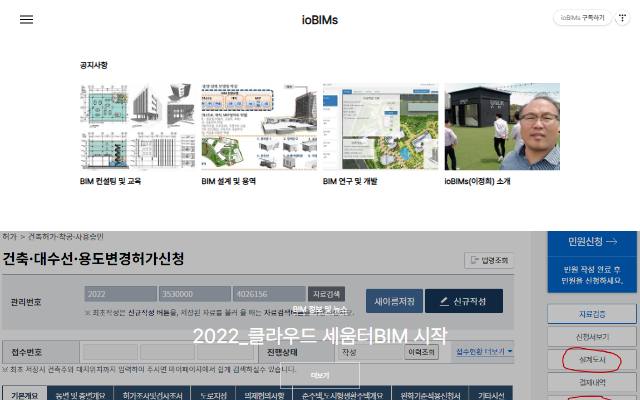Open the '2022_클라우드 세움터BIM 시작' banner title

[x=320, y=336]
